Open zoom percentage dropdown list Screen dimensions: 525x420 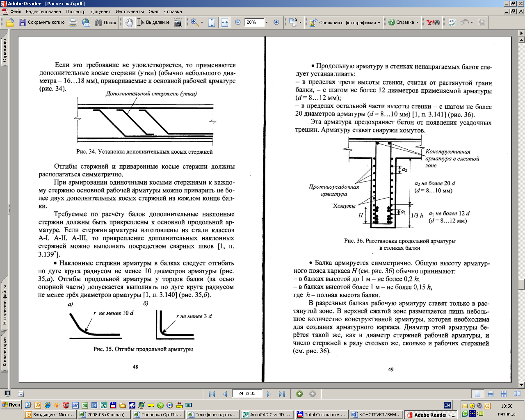pos(267,23)
